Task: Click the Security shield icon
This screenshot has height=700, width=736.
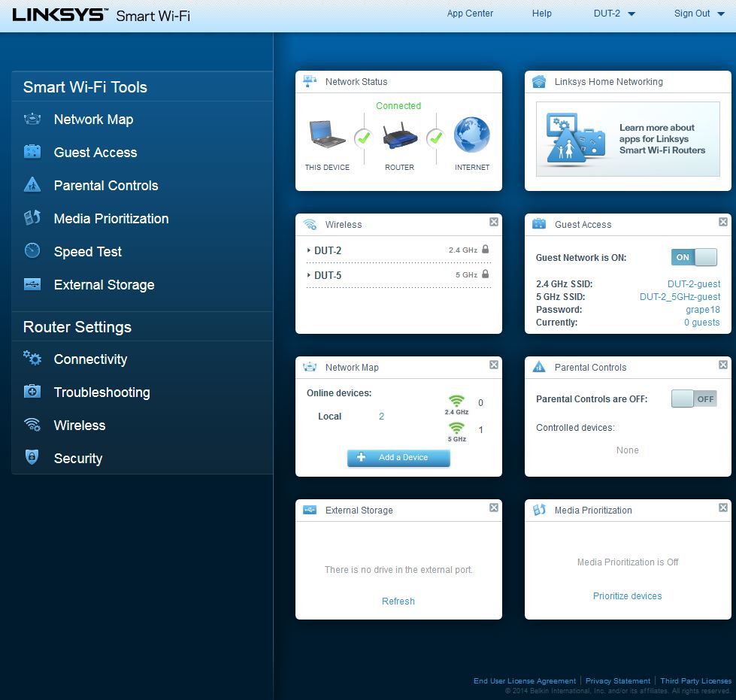Action: coord(32,457)
